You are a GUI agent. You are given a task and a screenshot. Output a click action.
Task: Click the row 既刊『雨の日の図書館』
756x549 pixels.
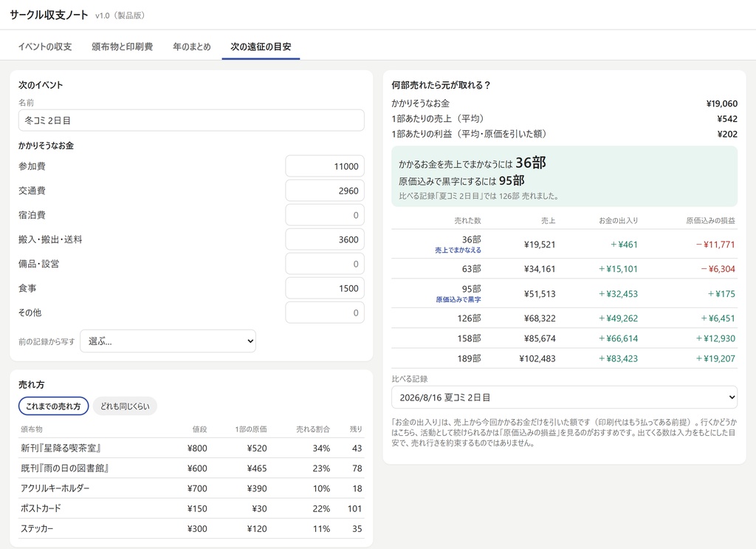click(191, 468)
